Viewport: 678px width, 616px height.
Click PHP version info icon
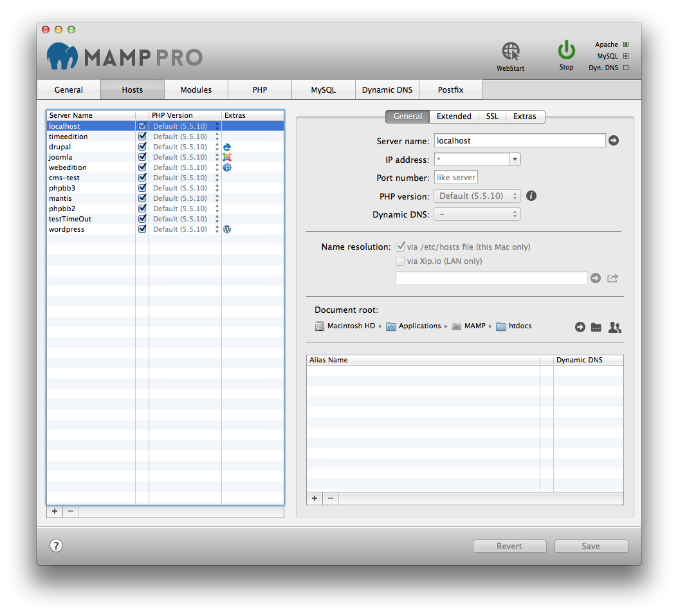point(531,196)
